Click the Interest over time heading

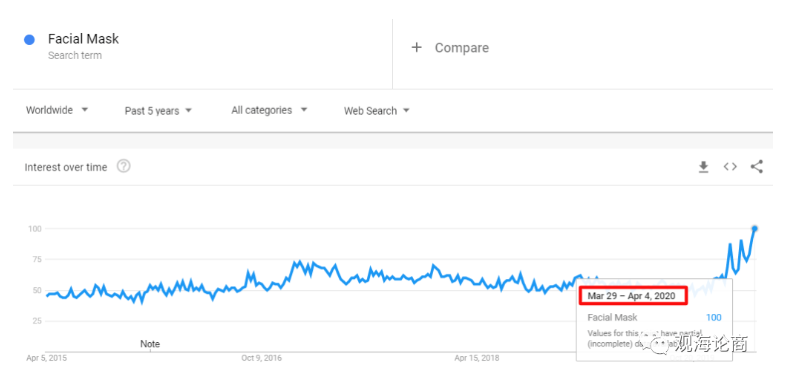pyautogui.click(x=66, y=167)
